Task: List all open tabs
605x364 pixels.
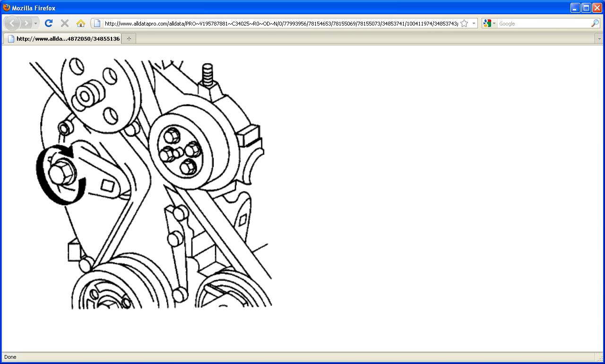Action: (599, 39)
